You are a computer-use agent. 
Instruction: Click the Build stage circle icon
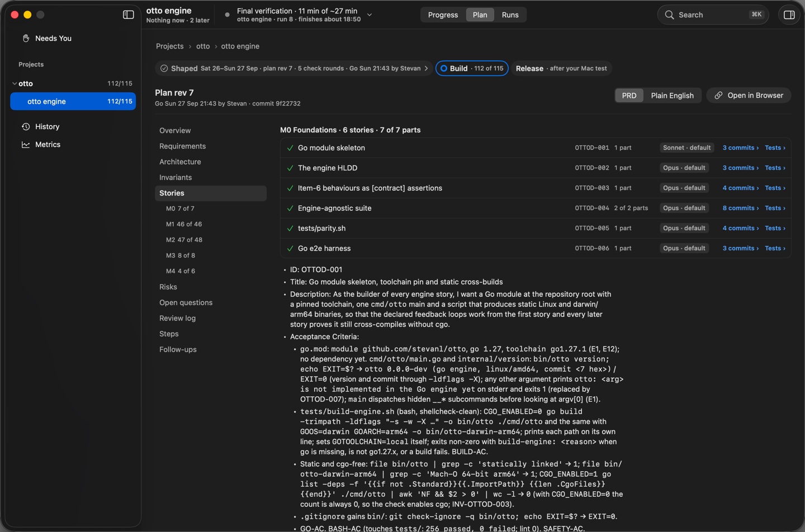point(444,68)
